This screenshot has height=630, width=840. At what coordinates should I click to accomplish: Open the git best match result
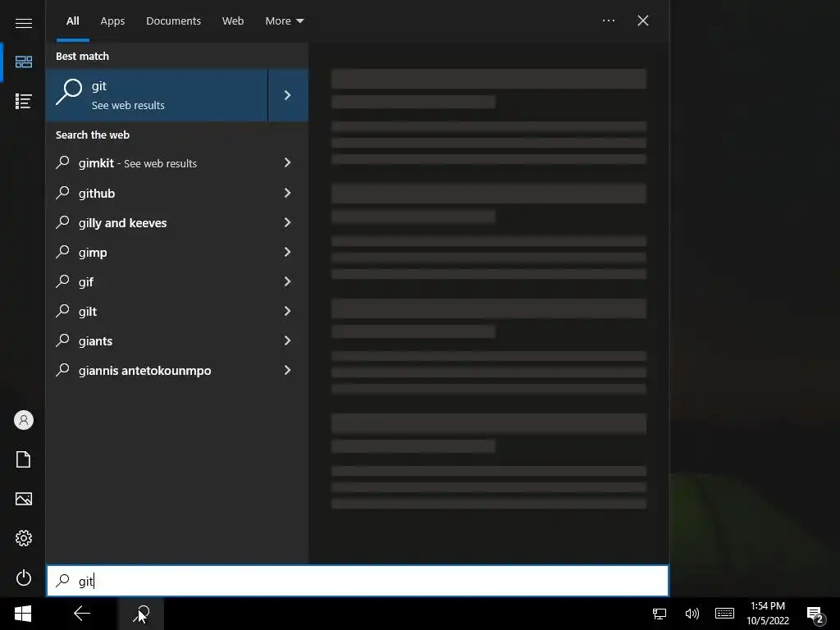coord(157,95)
